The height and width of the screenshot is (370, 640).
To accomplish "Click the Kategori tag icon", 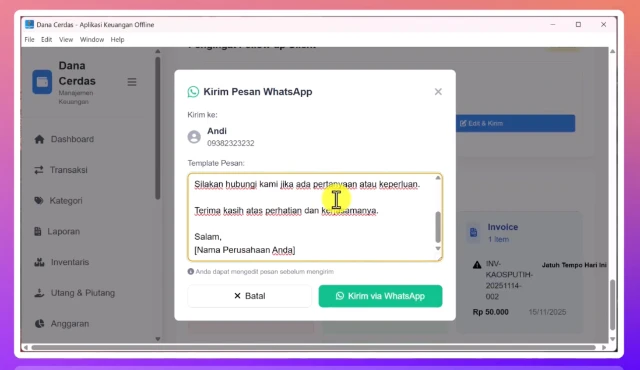I will click(39, 201).
